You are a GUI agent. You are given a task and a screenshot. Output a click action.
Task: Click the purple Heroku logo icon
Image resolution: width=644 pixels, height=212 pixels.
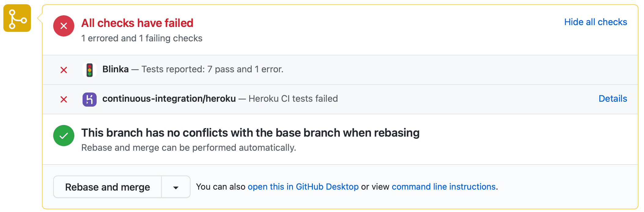[90, 99]
